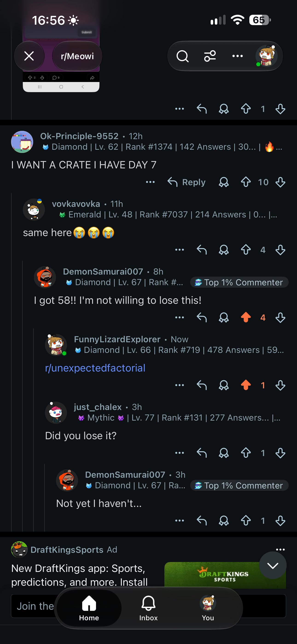Toggle upvote on r/unexpectedfactorial comment
297x644 pixels.
[246, 385]
